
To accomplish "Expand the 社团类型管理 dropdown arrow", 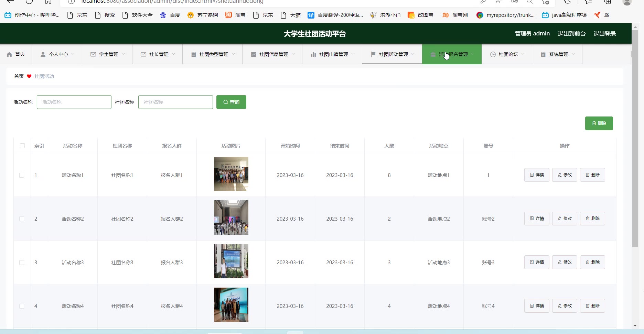I will [x=234, y=54].
